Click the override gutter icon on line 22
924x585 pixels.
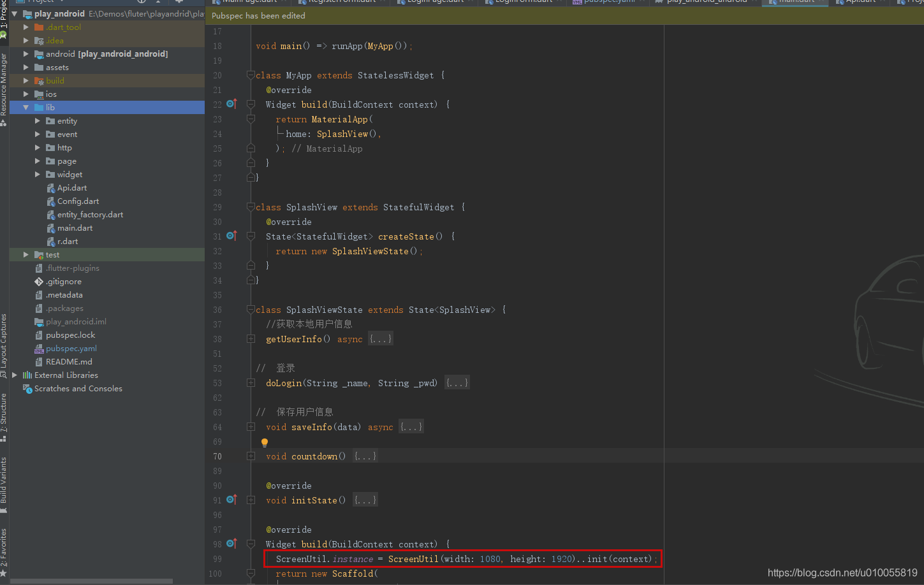231,104
